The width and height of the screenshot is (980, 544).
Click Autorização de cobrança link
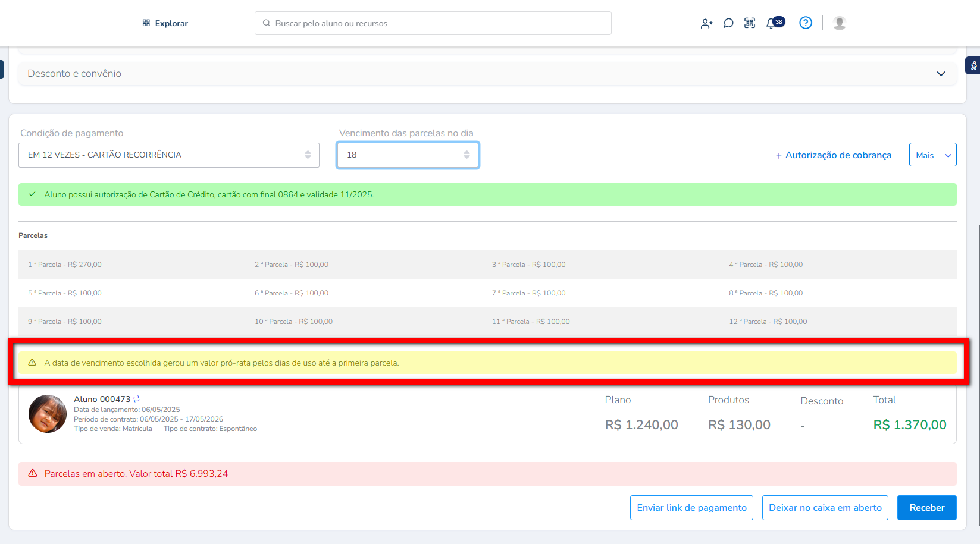click(x=833, y=155)
